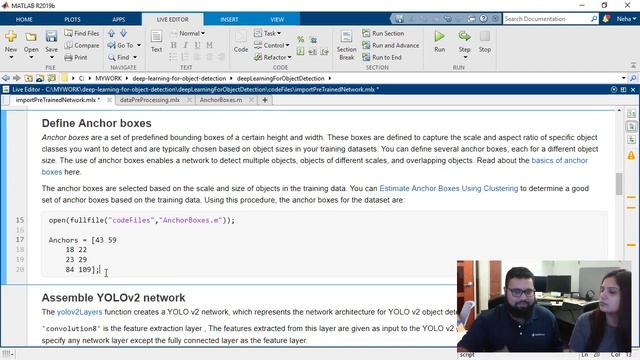The height and width of the screenshot is (360, 640).
Task: Click the smart indent icon in Code group
Action: coord(300,51)
